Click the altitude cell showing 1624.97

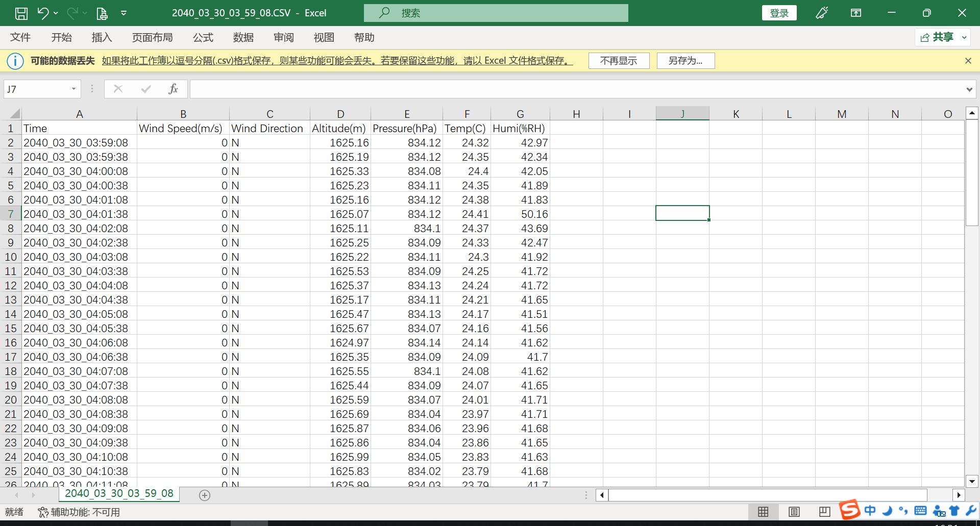coord(340,342)
